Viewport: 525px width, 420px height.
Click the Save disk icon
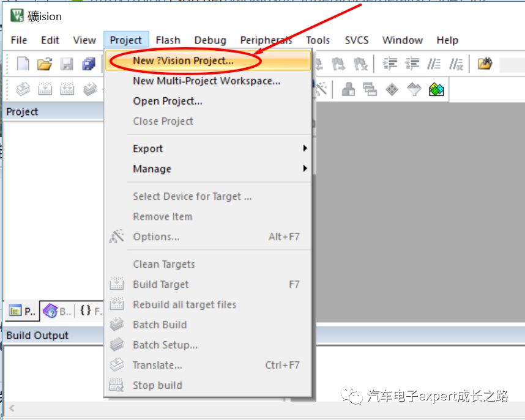pos(67,64)
